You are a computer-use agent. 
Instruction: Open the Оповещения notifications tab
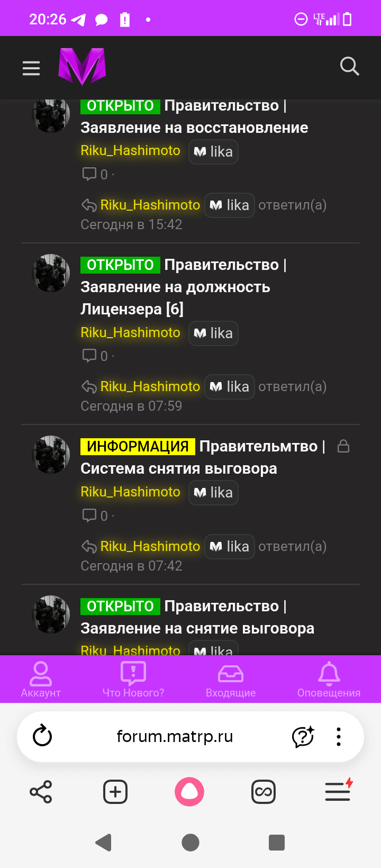click(x=329, y=680)
